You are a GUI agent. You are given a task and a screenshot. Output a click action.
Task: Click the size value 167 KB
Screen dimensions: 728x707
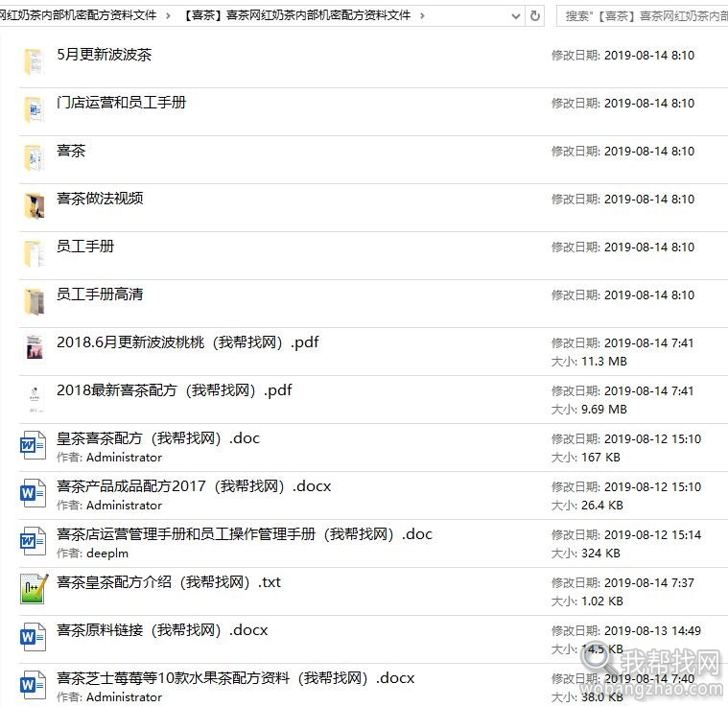pos(600,458)
